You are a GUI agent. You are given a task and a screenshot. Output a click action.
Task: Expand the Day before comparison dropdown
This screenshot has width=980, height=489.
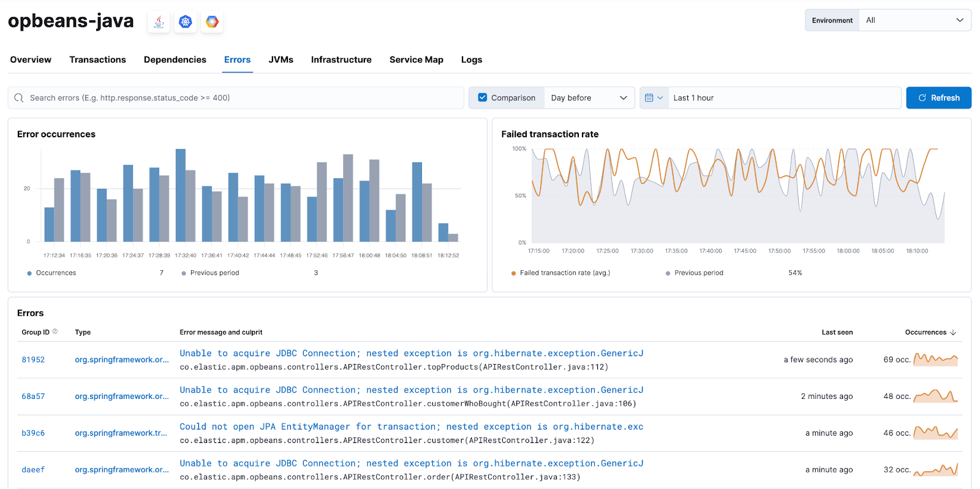coord(589,98)
